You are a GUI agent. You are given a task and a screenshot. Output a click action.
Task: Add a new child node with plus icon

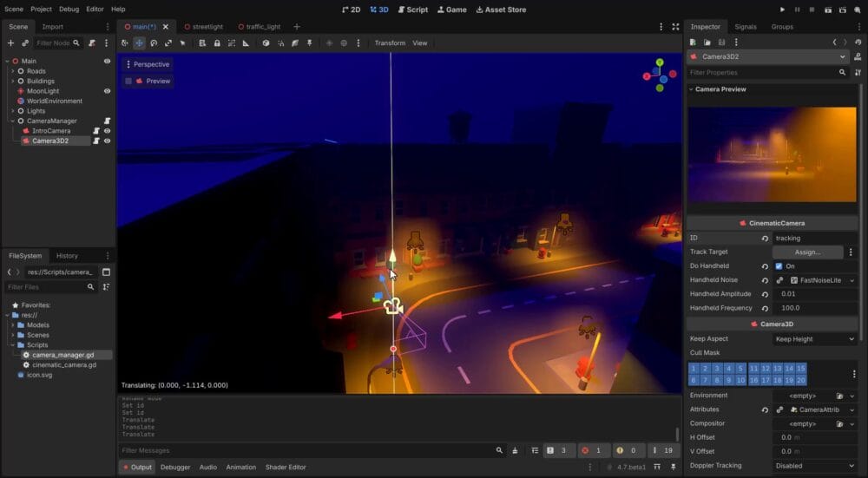pyautogui.click(x=10, y=43)
